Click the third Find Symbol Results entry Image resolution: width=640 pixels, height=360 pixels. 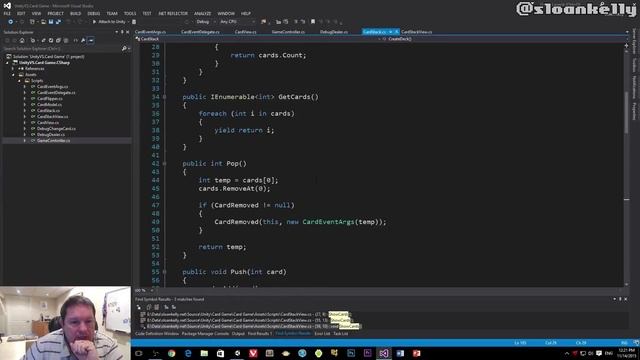250,326
